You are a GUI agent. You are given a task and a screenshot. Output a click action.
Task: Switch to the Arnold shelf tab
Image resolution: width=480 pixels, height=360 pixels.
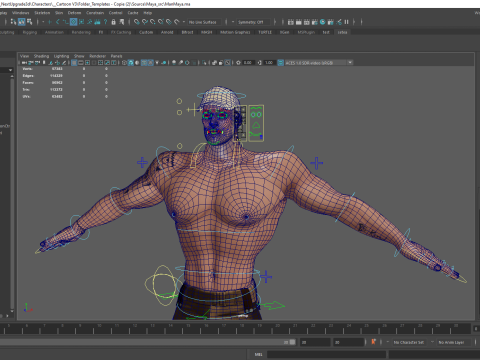167,32
